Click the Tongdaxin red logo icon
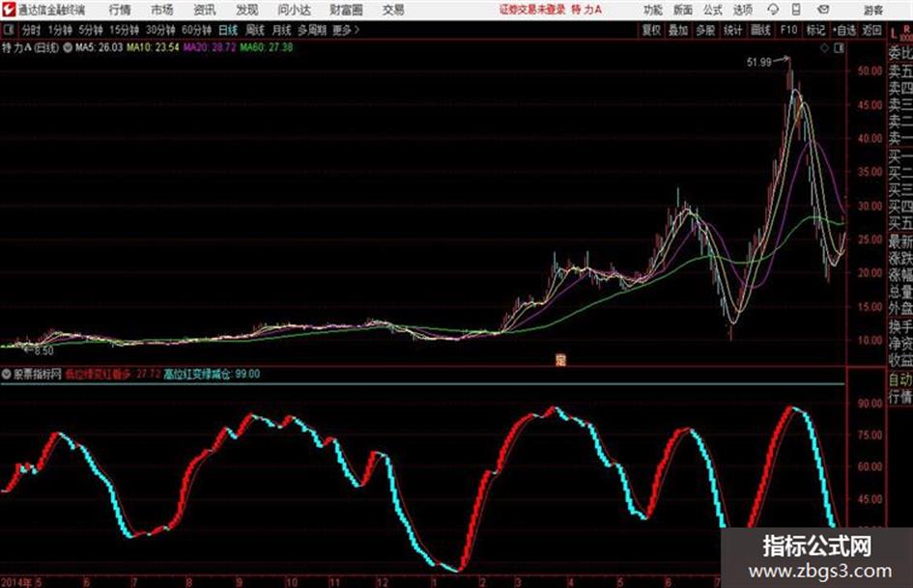 click(9, 10)
